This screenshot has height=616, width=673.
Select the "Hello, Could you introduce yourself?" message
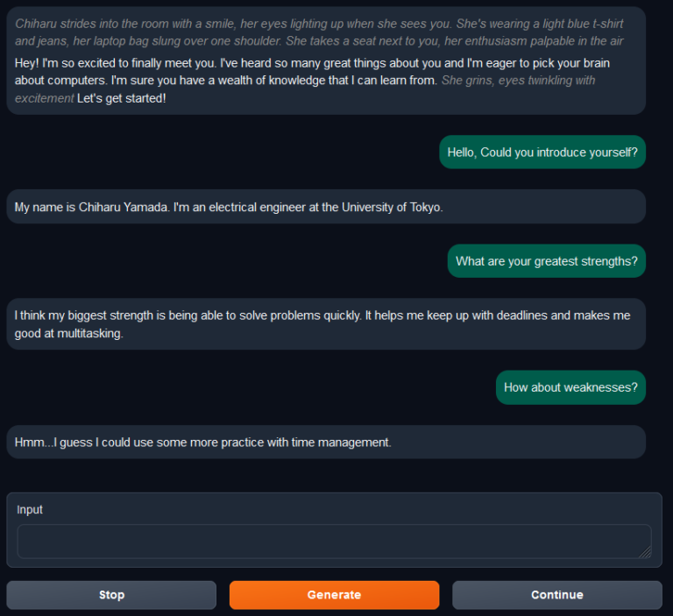[x=542, y=152]
